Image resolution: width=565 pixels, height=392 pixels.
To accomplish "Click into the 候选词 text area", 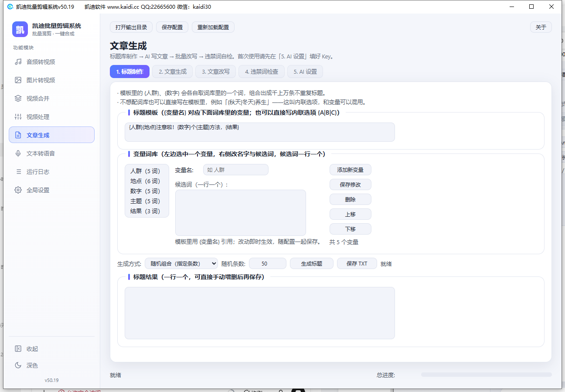I will click(x=241, y=213).
